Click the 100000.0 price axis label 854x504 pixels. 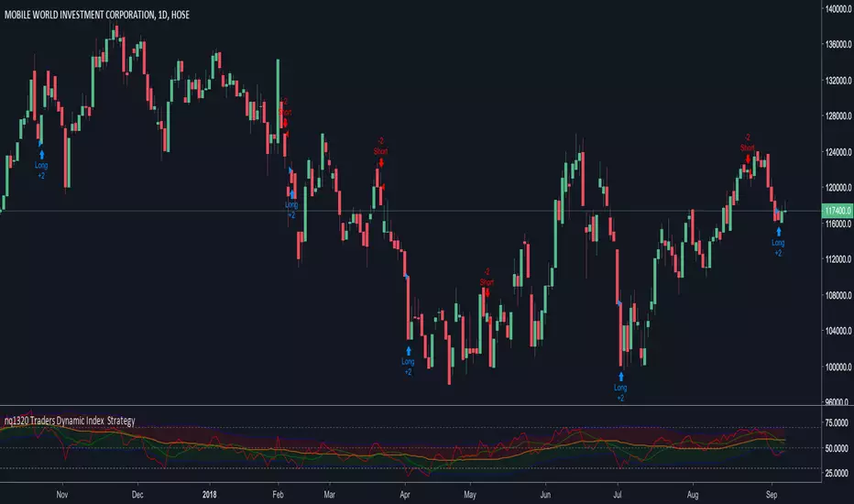click(x=838, y=367)
